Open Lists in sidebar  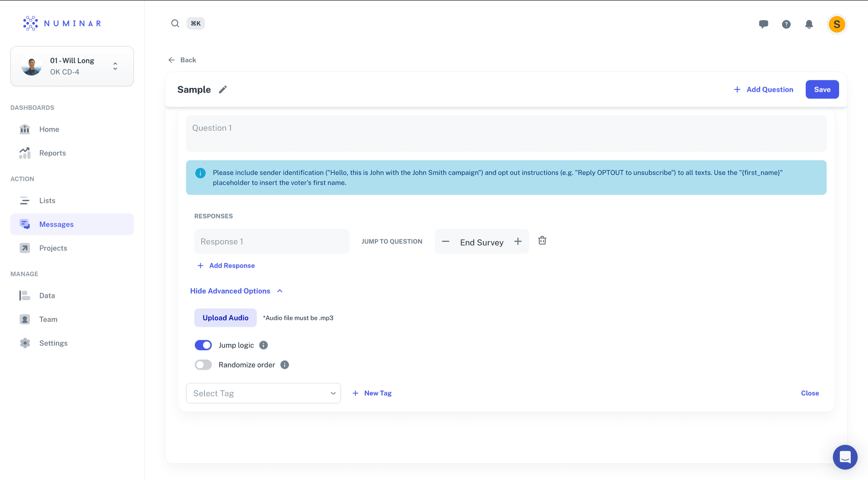pos(72,201)
